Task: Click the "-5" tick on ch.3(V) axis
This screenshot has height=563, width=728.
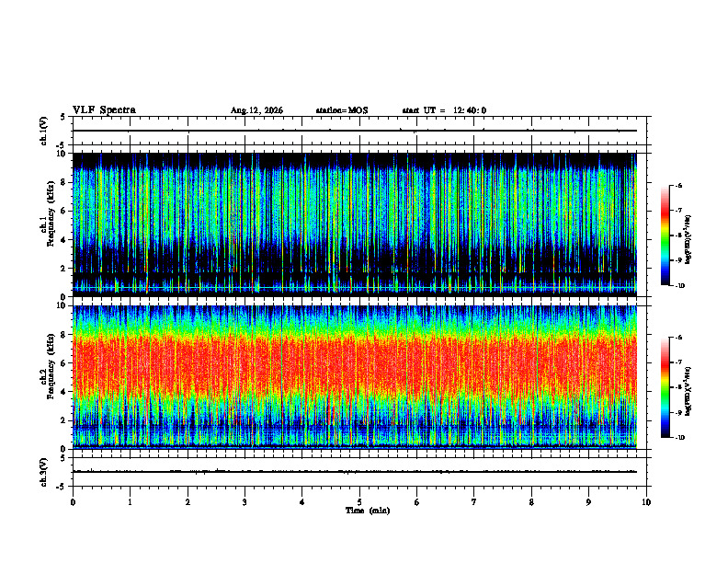Action: click(x=62, y=487)
